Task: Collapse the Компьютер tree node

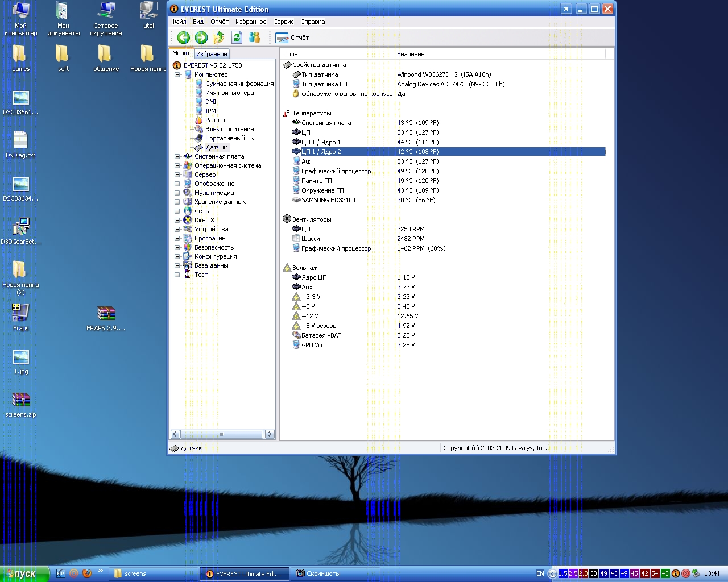Action: (177, 74)
